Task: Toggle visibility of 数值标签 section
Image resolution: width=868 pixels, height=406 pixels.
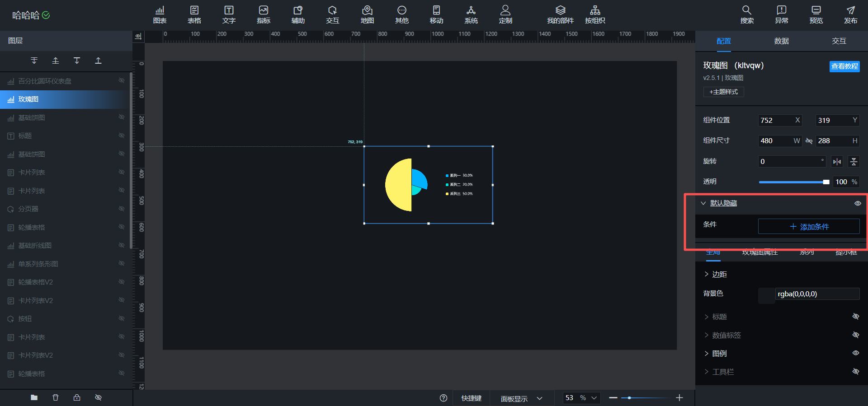Action: [x=856, y=335]
